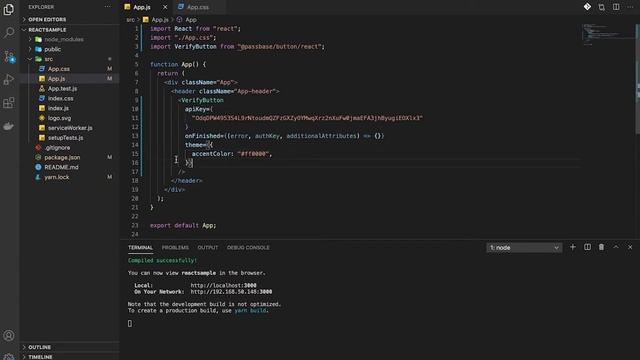
Task: Click the 'yarn build' text in terminal
Action: 251,310
